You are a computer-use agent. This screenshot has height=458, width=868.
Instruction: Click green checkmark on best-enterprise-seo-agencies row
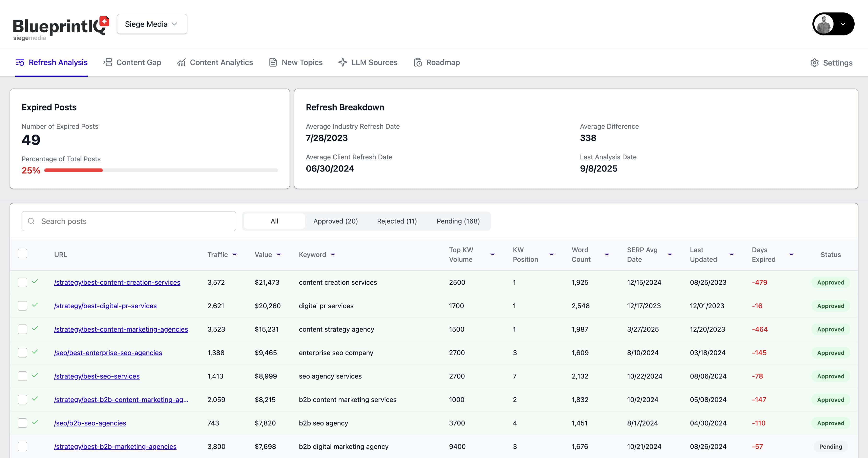click(x=35, y=352)
